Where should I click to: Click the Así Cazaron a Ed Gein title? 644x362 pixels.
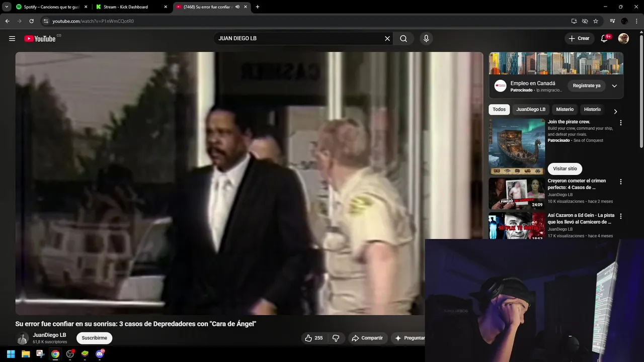click(x=581, y=219)
